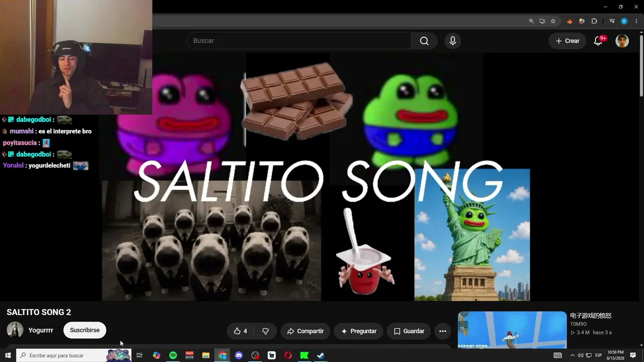Open the recommended video thumbnail by T0M9O

[x=512, y=330]
